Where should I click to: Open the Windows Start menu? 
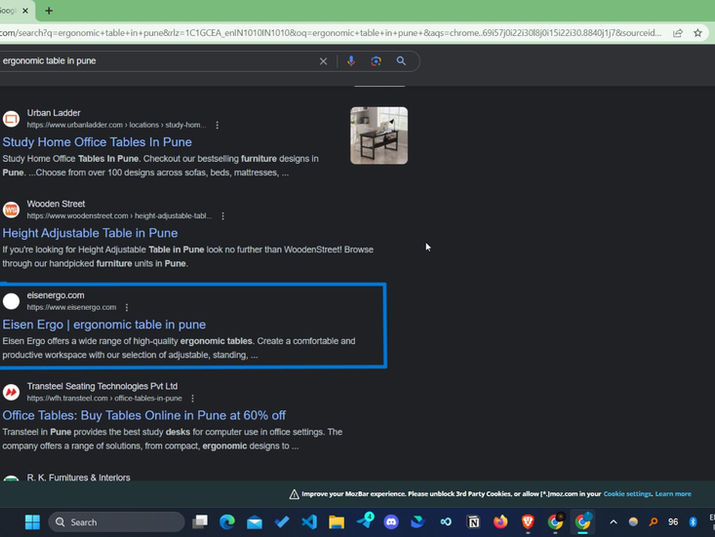[32, 522]
